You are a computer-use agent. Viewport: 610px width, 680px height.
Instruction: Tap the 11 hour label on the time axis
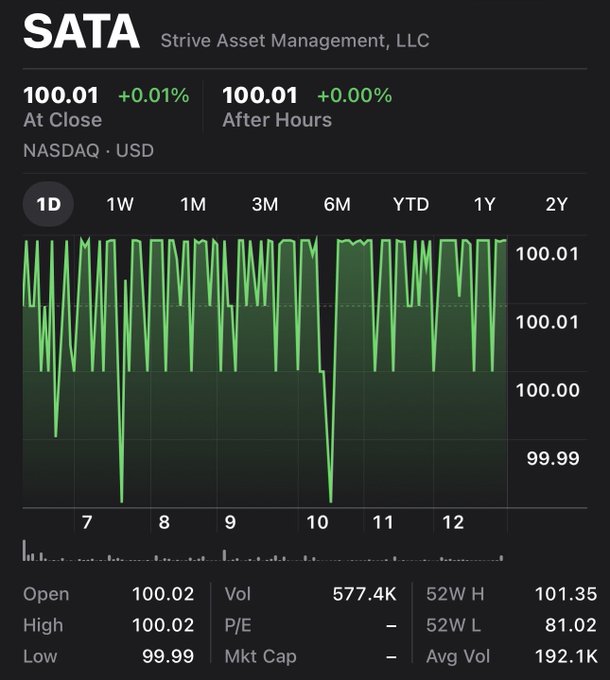pos(383,523)
